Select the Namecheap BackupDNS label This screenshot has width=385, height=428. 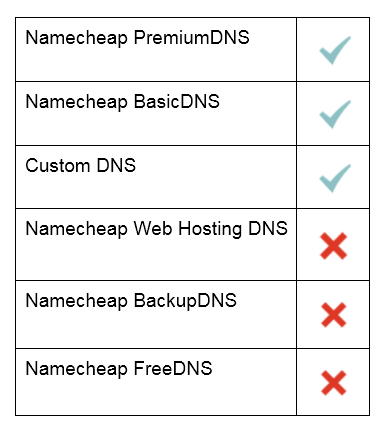[131, 301]
